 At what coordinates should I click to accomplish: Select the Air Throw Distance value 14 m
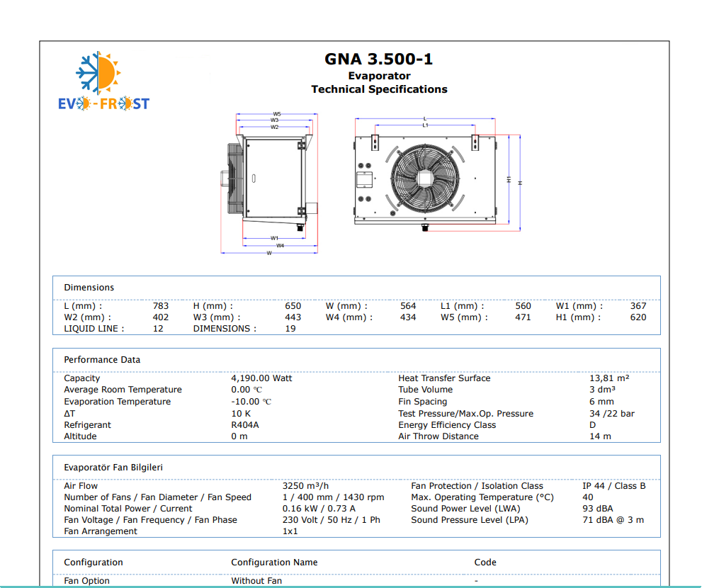(x=600, y=436)
